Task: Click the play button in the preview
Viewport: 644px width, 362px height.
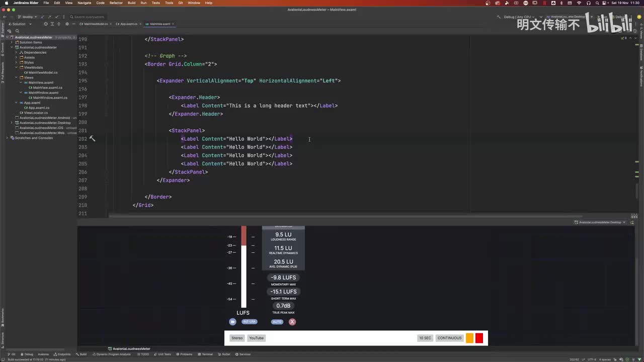Action: click(x=232, y=322)
